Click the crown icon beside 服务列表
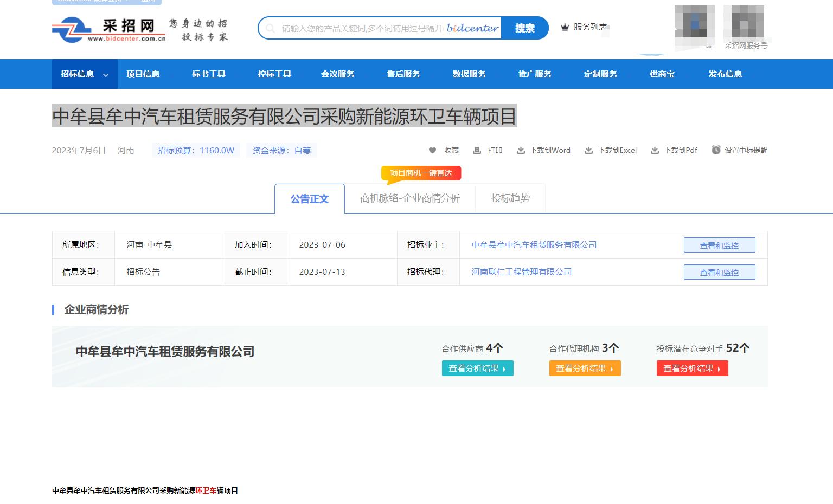 coord(565,27)
